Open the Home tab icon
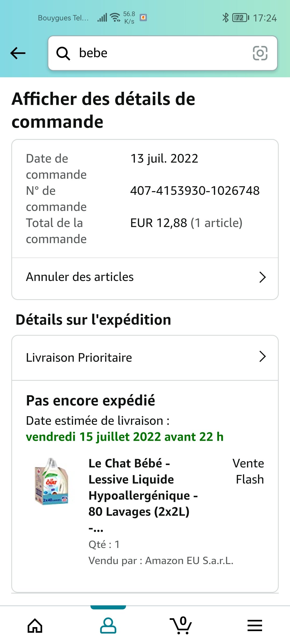 click(x=35, y=625)
